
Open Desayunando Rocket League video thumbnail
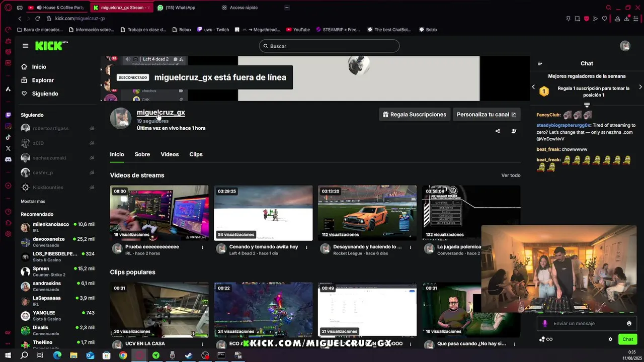pos(367,213)
